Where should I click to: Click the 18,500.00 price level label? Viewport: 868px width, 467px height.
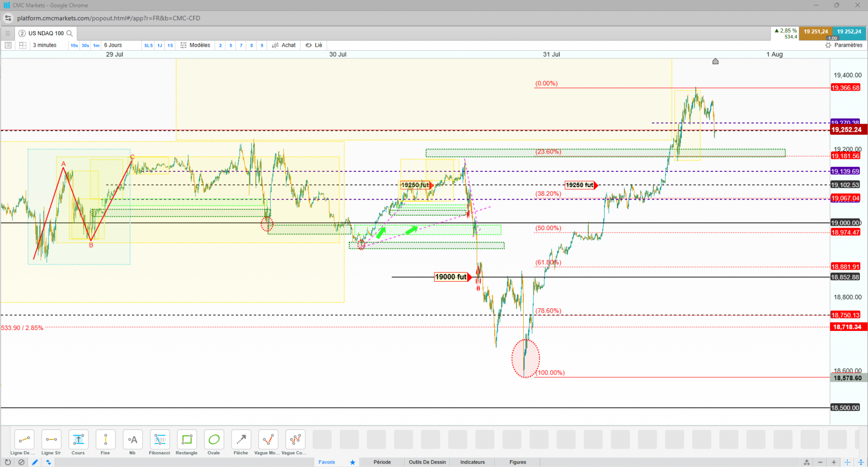point(845,408)
